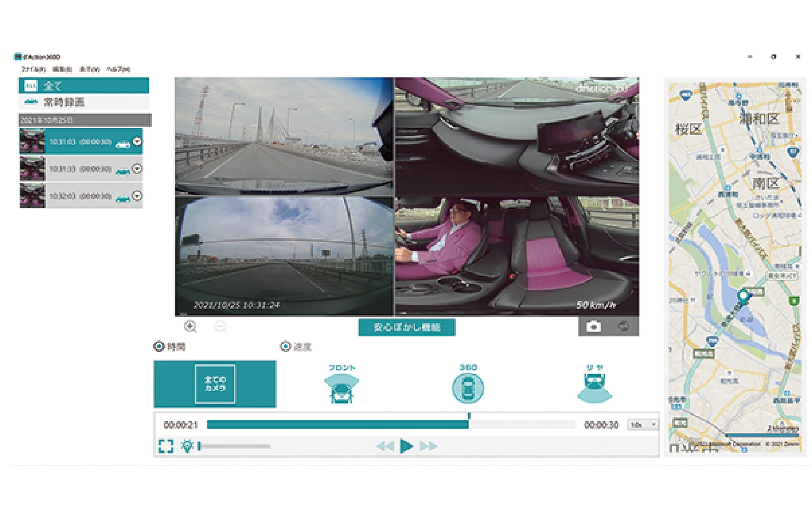
Task: Click the zoom out magnifier icon
Action: (x=220, y=326)
